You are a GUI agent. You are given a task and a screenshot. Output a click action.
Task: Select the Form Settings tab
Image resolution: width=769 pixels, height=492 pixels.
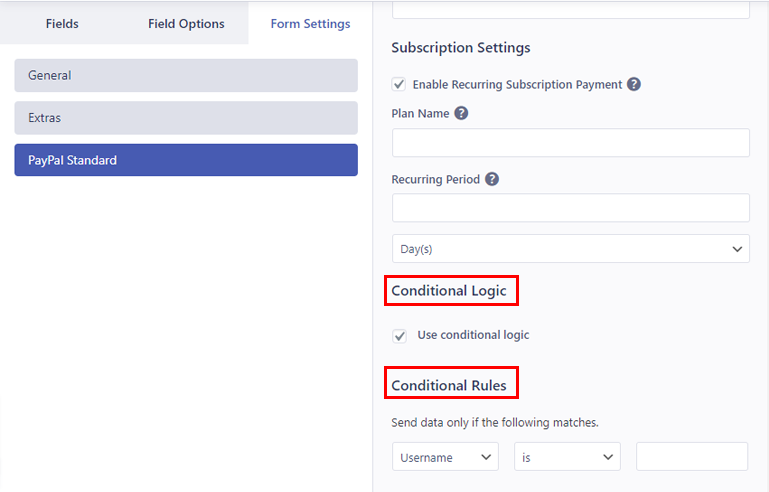coord(310,24)
